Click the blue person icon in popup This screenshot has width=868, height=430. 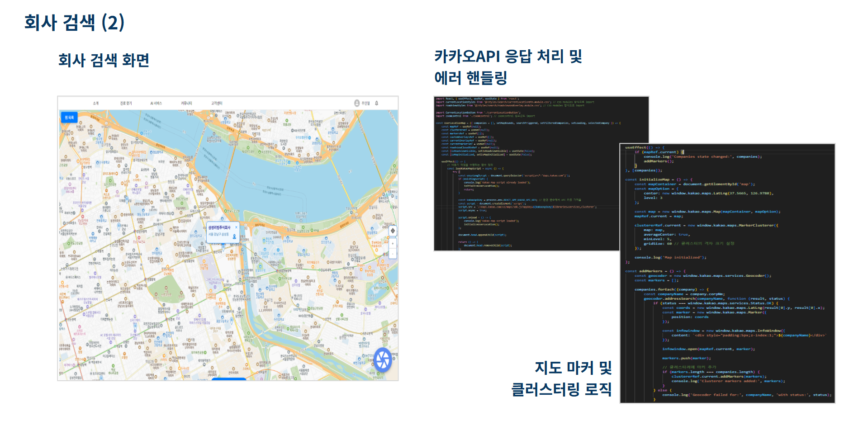234,236
